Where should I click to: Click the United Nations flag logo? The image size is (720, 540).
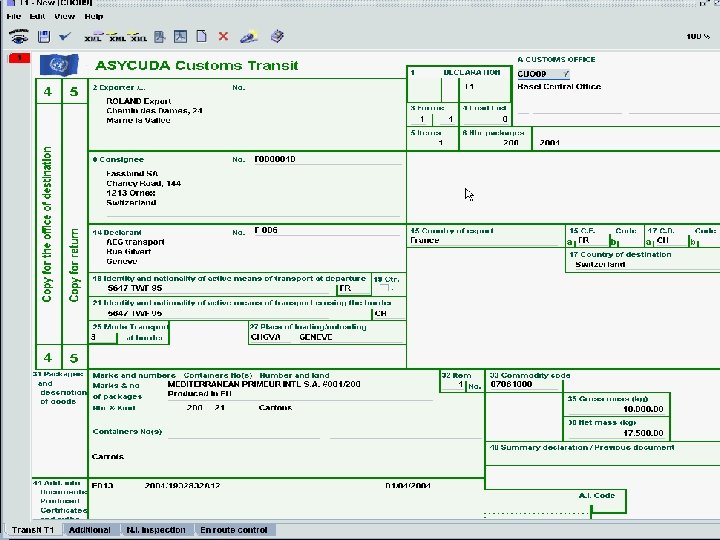click(59, 65)
